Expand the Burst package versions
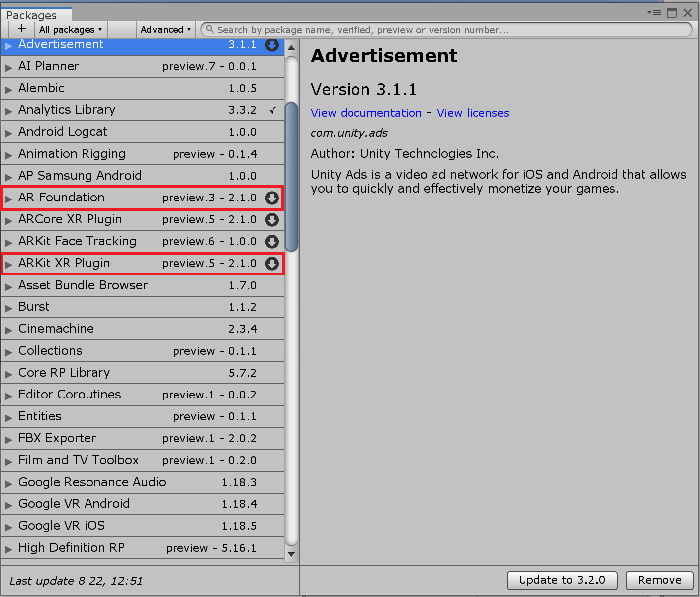Viewport: 700px width, 597px height. point(8,308)
